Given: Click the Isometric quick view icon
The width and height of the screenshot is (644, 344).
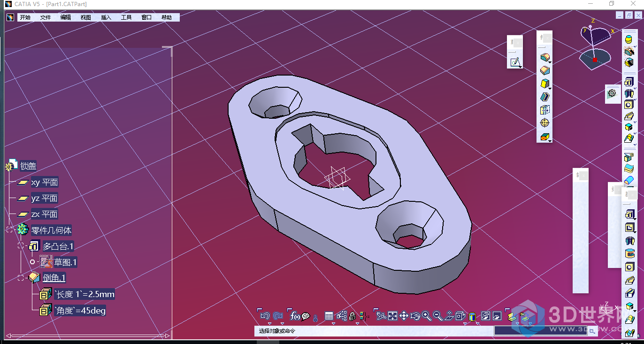Looking at the screenshot, I should pos(460,316).
